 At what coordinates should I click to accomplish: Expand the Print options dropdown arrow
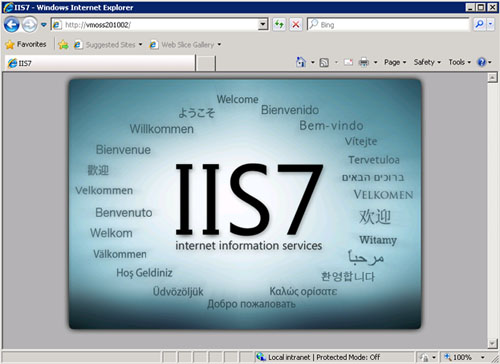coord(375,62)
